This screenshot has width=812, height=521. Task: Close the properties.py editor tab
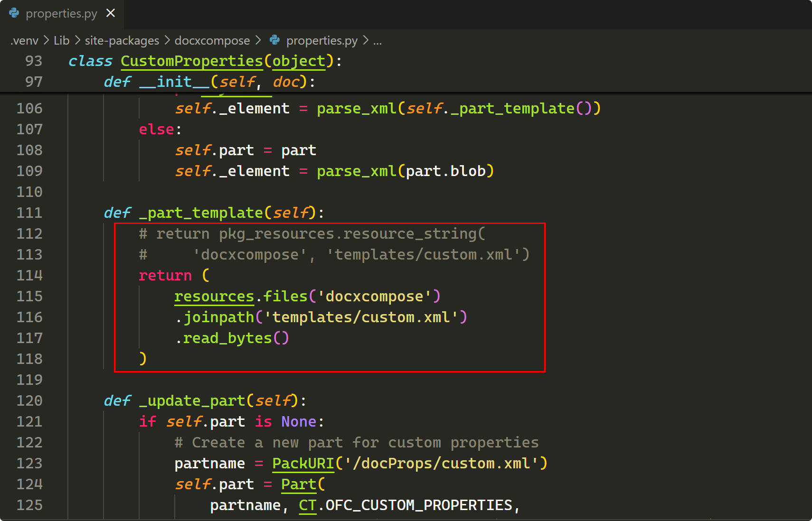[x=111, y=13]
